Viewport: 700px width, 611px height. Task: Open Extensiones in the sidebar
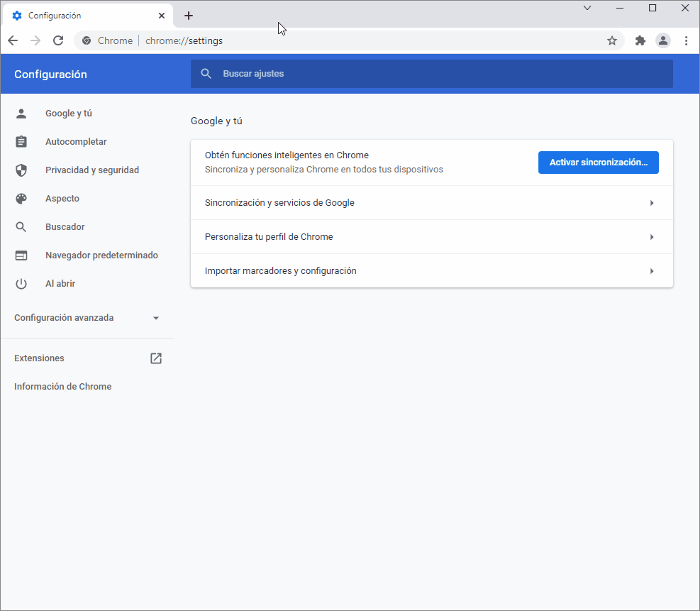[x=39, y=358]
